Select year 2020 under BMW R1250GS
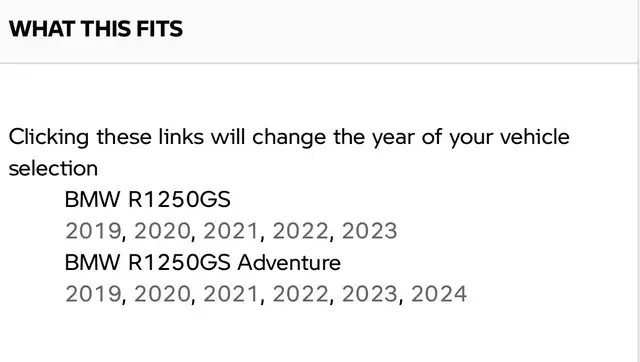Image resolution: width=640 pixels, height=362 pixels. tap(162, 231)
